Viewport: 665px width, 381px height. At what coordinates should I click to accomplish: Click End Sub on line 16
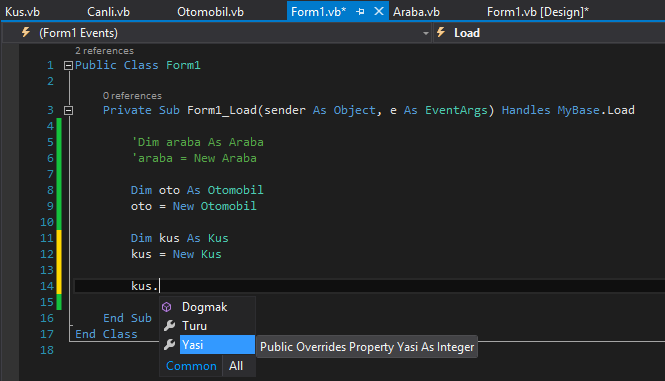pyautogui.click(x=127, y=318)
